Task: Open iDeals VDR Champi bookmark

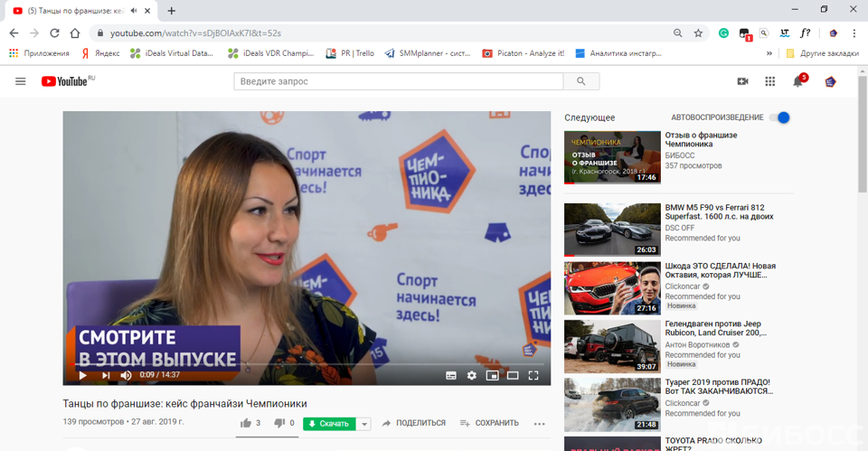Action: pyautogui.click(x=270, y=53)
